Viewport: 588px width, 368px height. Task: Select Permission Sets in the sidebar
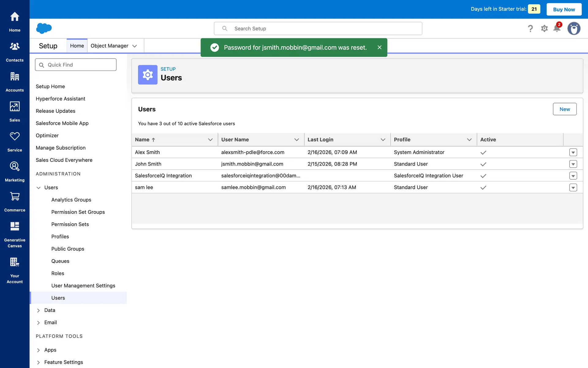click(70, 224)
